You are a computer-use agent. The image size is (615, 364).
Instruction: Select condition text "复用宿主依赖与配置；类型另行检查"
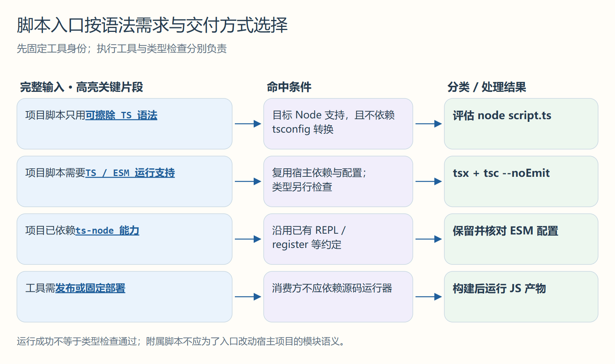pyautogui.click(x=319, y=180)
